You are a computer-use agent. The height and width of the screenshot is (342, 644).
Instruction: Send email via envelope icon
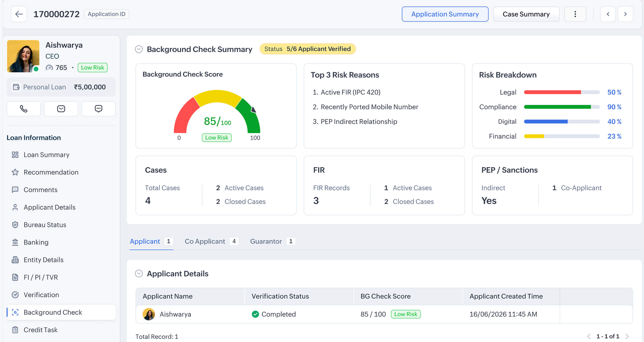point(61,109)
